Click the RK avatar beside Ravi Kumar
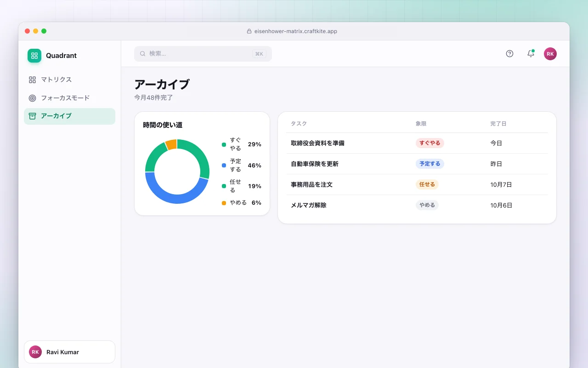Screen dimensions: 588x368 [35, 352]
